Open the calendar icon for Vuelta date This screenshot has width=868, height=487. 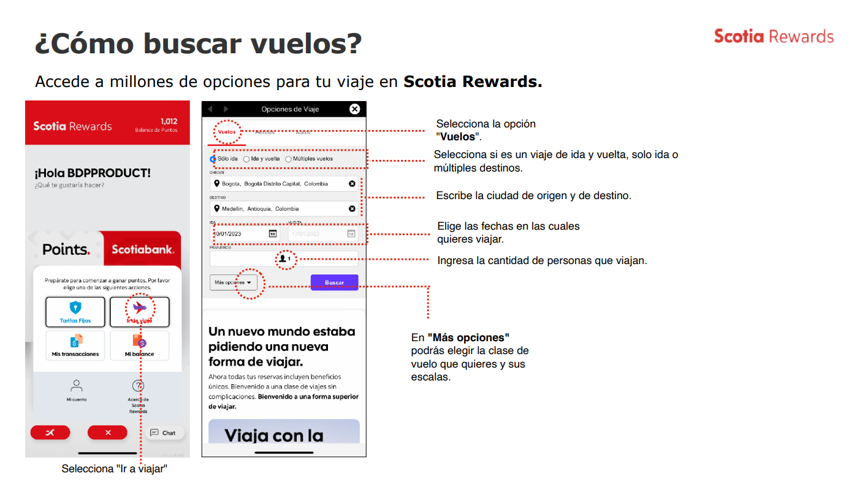[x=351, y=233]
